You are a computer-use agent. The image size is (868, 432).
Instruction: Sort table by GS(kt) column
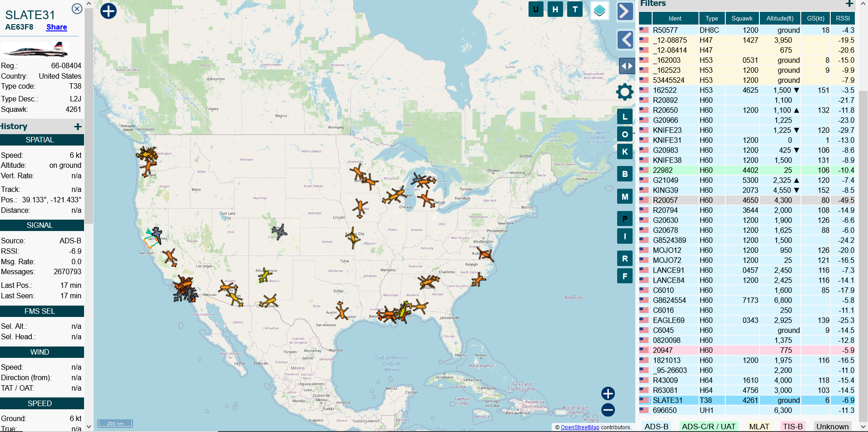[x=816, y=18]
